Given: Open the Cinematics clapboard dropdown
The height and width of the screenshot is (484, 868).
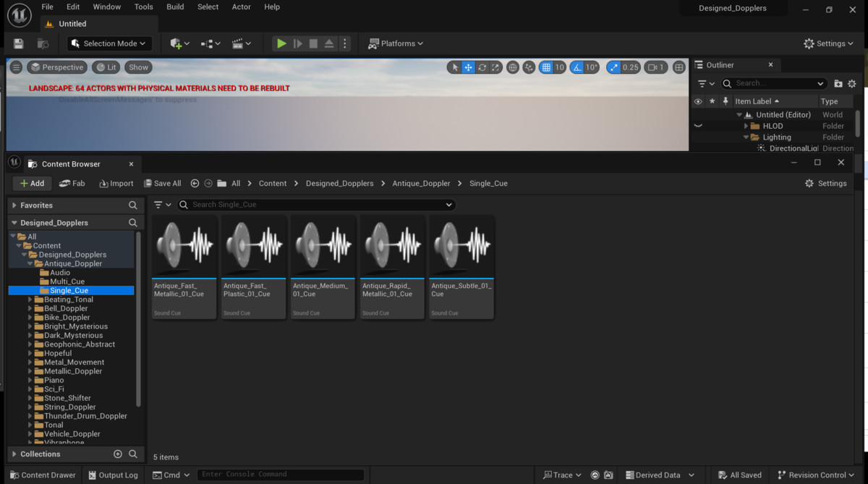Looking at the screenshot, I should tap(241, 43).
